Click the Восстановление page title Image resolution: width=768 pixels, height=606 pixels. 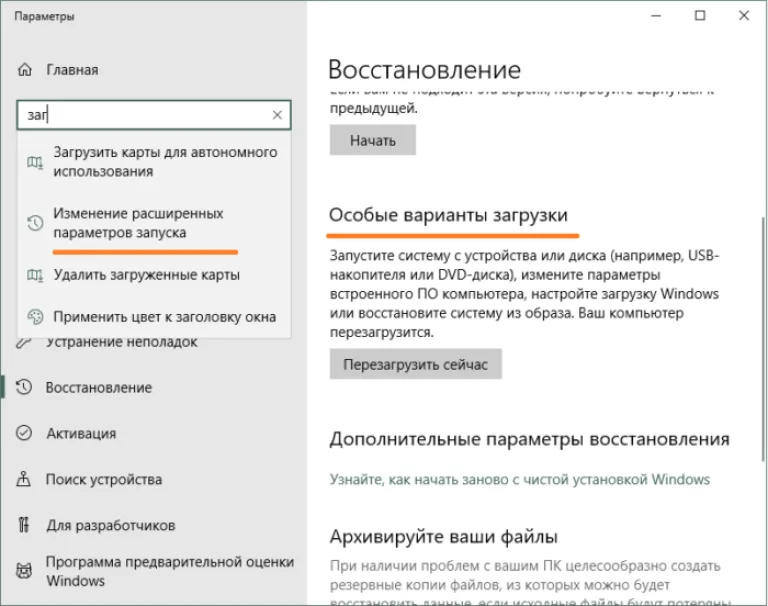[424, 70]
